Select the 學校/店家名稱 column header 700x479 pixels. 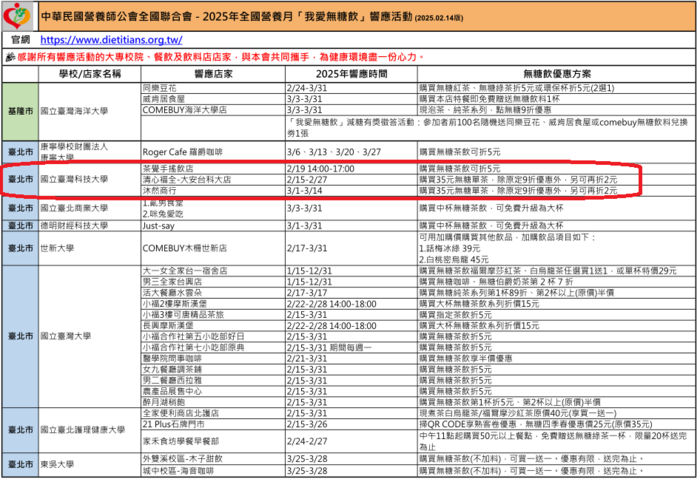90,74
